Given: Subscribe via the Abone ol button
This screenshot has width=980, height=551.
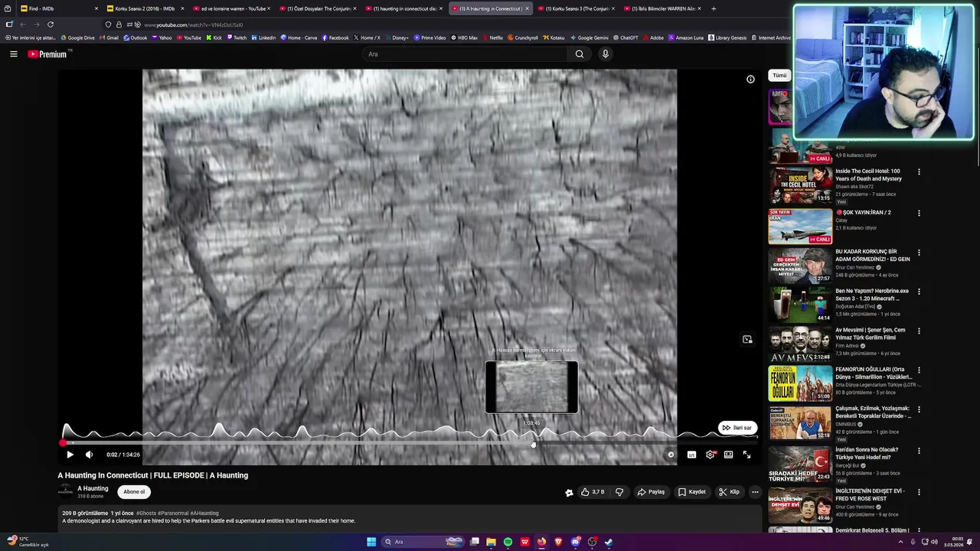Looking at the screenshot, I should pyautogui.click(x=134, y=492).
